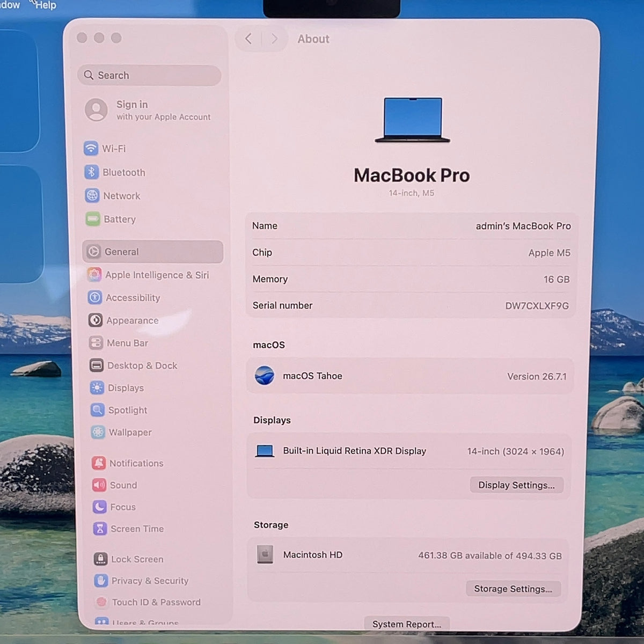Screen dimensions: 644x644
Task: Click the "Version 26.7.1" text
Action: 537,376
